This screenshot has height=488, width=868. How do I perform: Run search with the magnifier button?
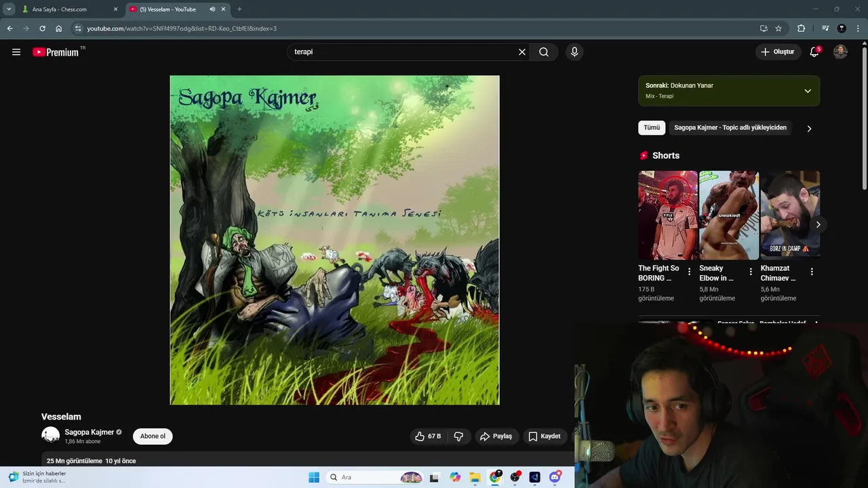(x=544, y=52)
